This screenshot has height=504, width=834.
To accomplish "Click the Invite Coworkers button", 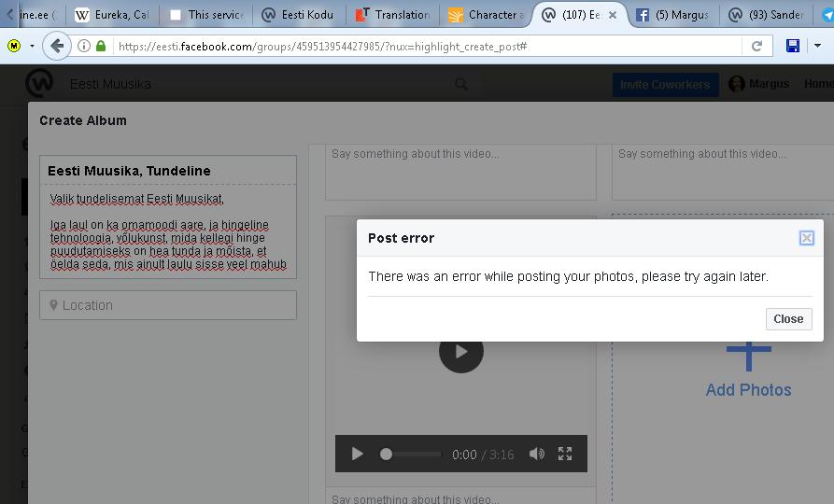I will point(665,84).
